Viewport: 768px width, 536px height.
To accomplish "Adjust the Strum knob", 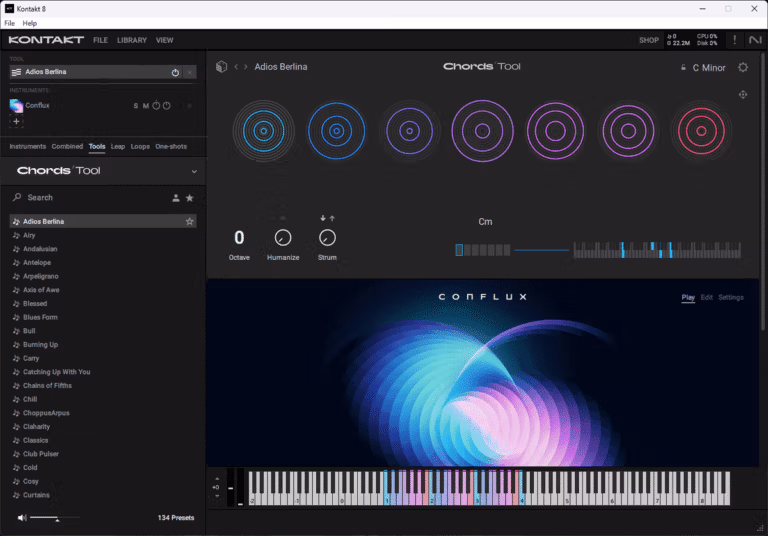I will 327,238.
